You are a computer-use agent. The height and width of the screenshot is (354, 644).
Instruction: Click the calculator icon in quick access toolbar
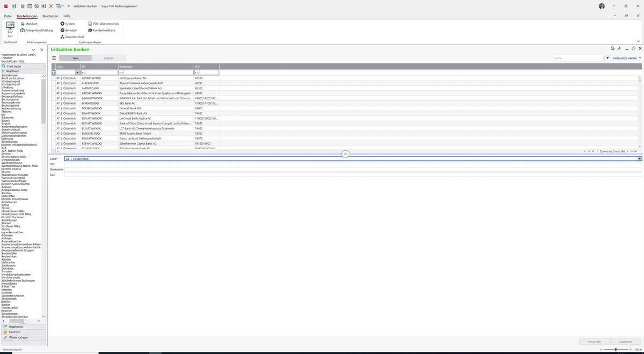pyautogui.click(x=22, y=5)
